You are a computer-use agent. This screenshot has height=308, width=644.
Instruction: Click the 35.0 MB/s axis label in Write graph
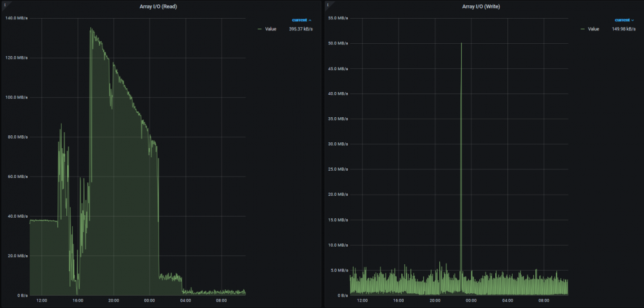(338, 119)
